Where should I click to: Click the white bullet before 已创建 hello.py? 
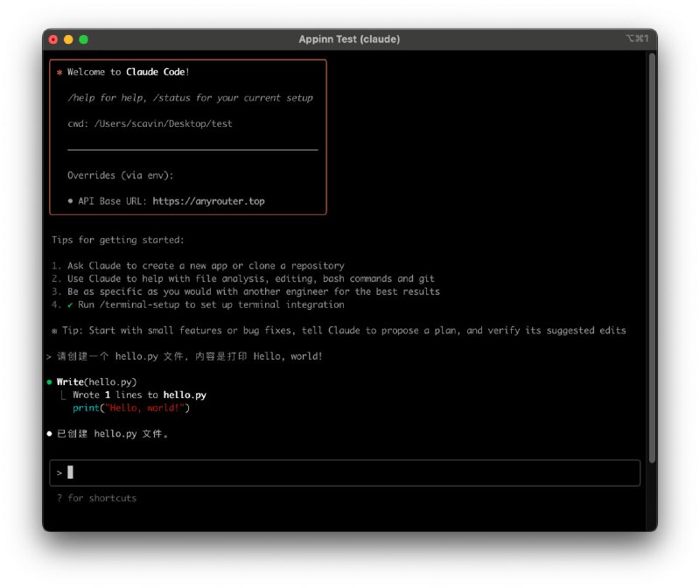(50, 434)
